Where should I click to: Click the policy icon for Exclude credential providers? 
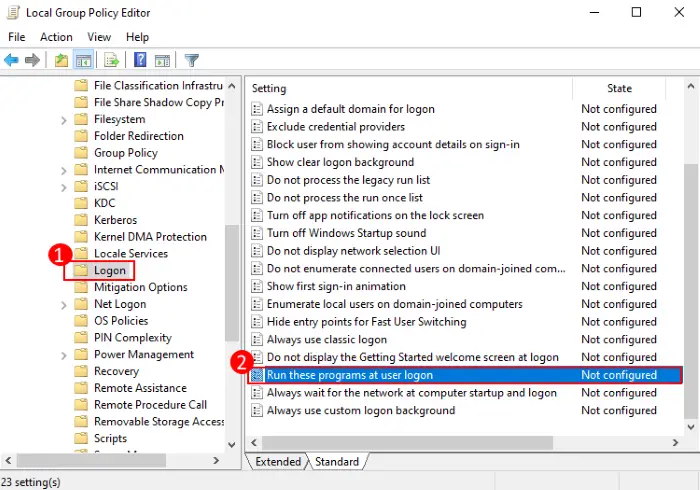(x=257, y=127)
